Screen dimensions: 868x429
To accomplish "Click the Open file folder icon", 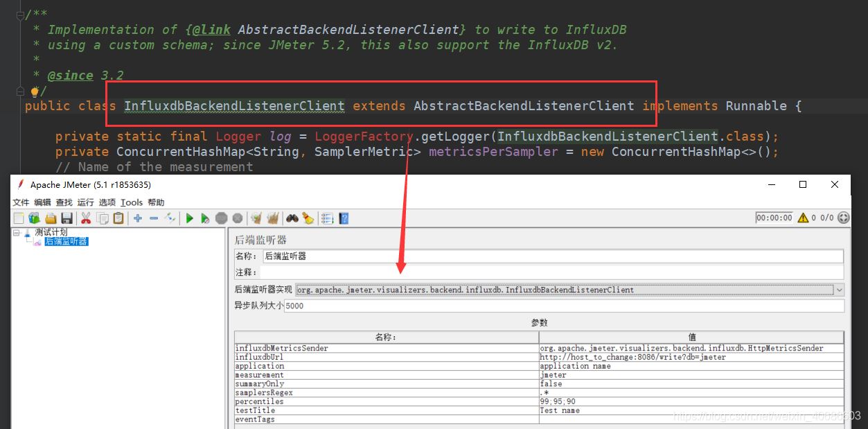I will click(x=51, y=218).
